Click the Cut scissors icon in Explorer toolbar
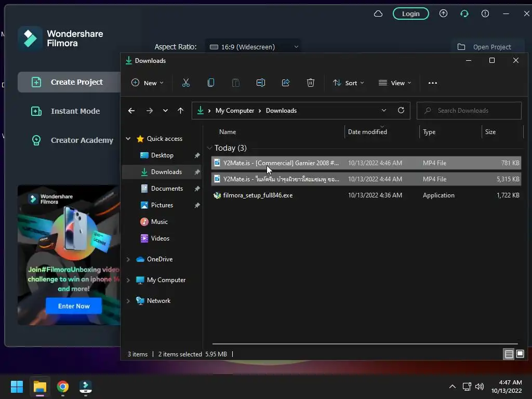The image size is (532, 399). pyautogui.click(x=186, y=83)
